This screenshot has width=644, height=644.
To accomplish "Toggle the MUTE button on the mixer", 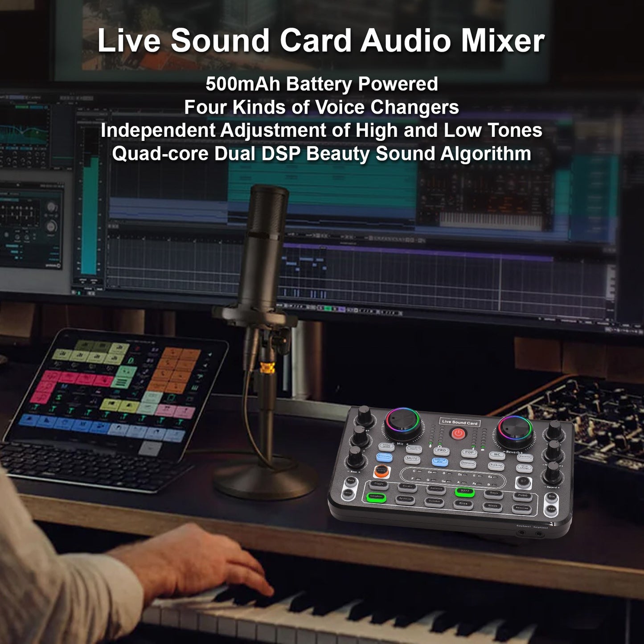I will [412, 459].
